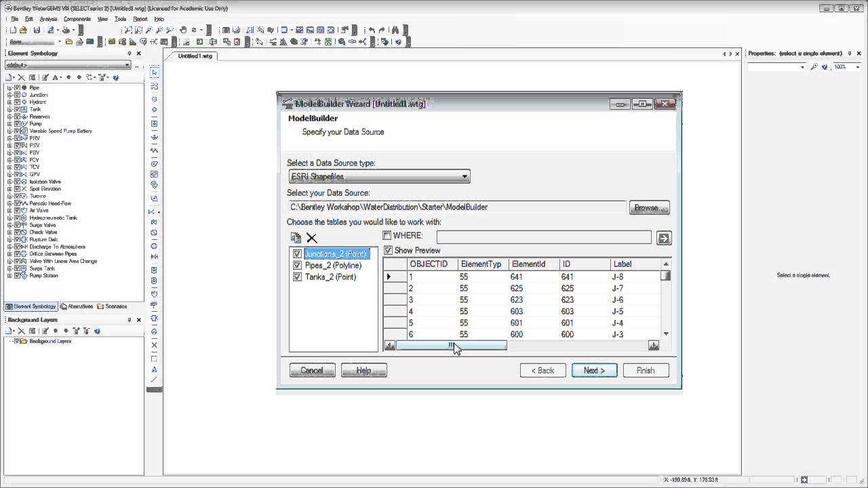Pin the Element Symbology panel

click(129, 54)
